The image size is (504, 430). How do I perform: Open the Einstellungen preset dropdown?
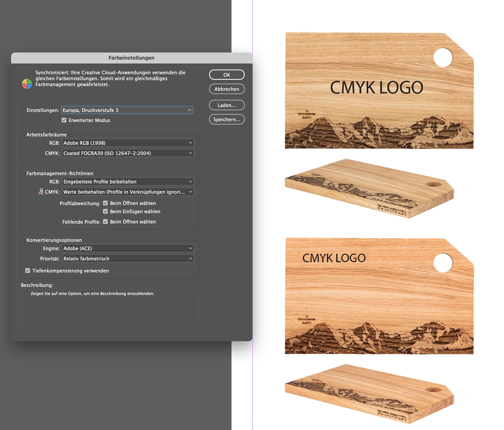coord(127,110)
